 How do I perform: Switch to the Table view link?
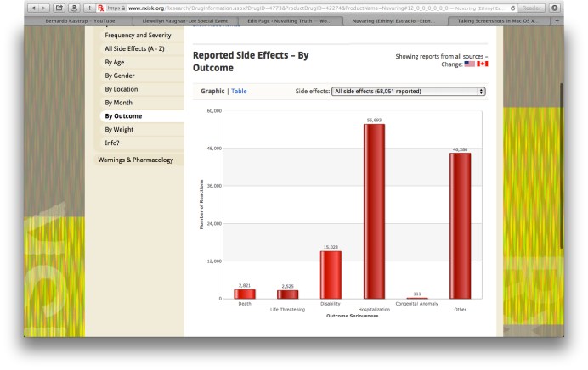click(x=239, y=91)
